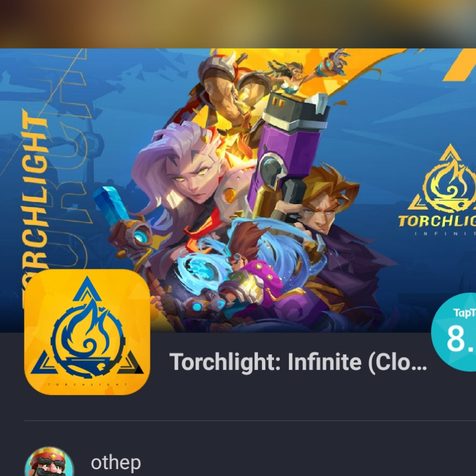Screen dimensions: 476x476
Task: Tap the horned berserker character at top
Action: [231, 91]
